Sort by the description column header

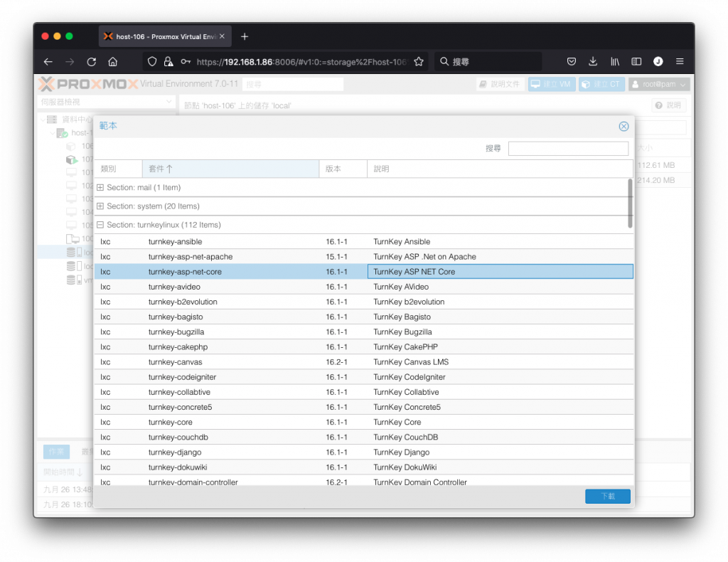click(x=500, y=169)
